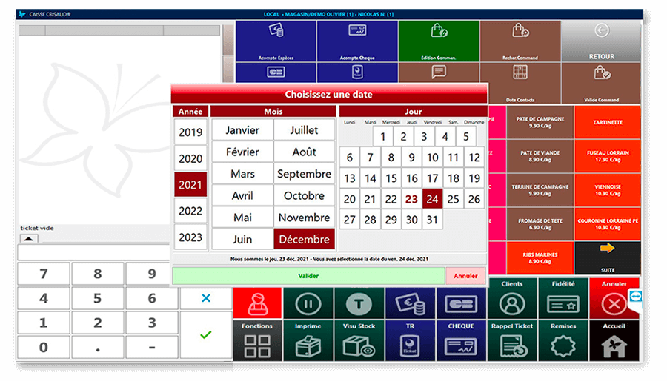Expand ticket list with up arrow
Viewport: 667px width, 381px height.
click(29, 239)
